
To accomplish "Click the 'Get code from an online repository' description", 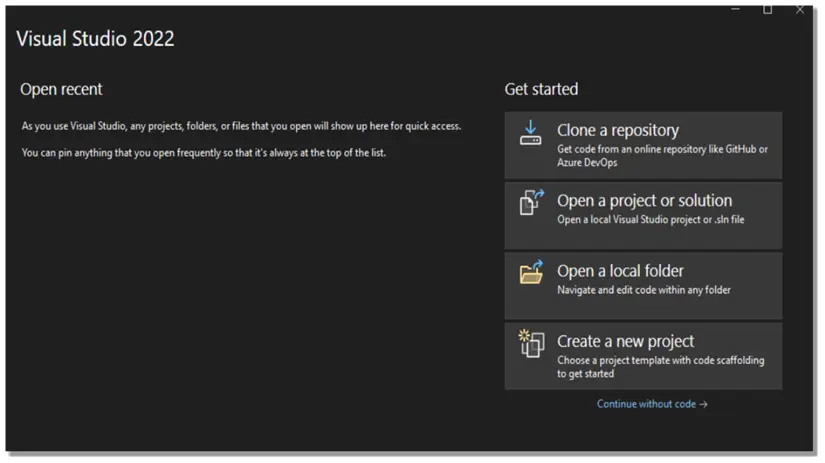I will [x=662, y=156].
